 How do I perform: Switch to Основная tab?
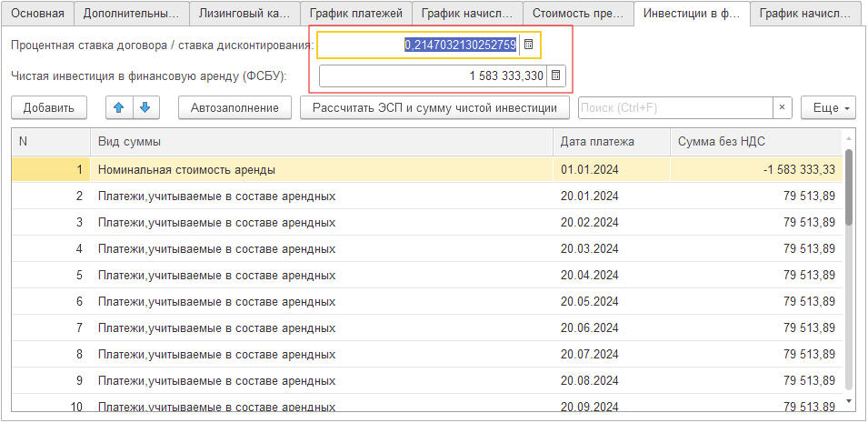[37, 14]
